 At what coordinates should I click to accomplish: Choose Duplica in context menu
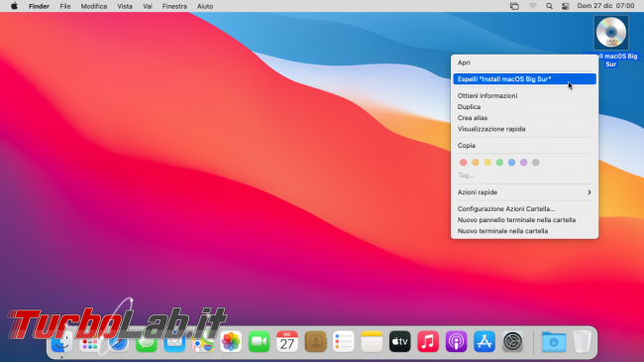click(524, 106)
